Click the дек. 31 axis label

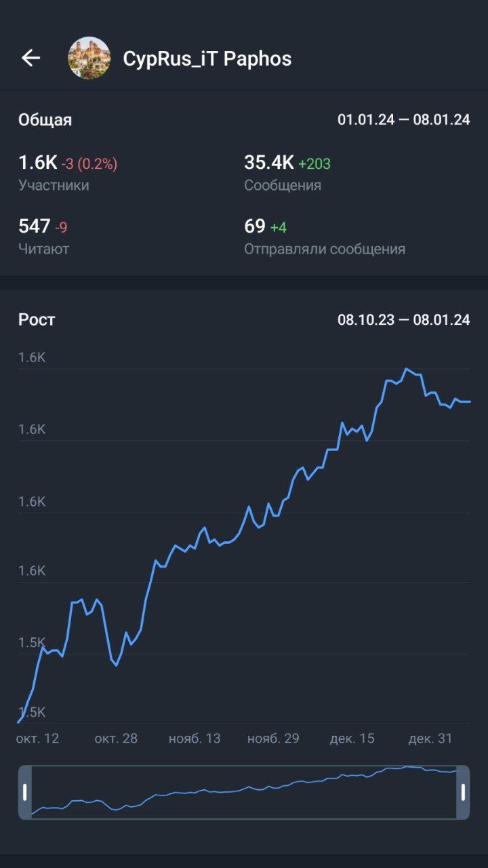[430, 738]
